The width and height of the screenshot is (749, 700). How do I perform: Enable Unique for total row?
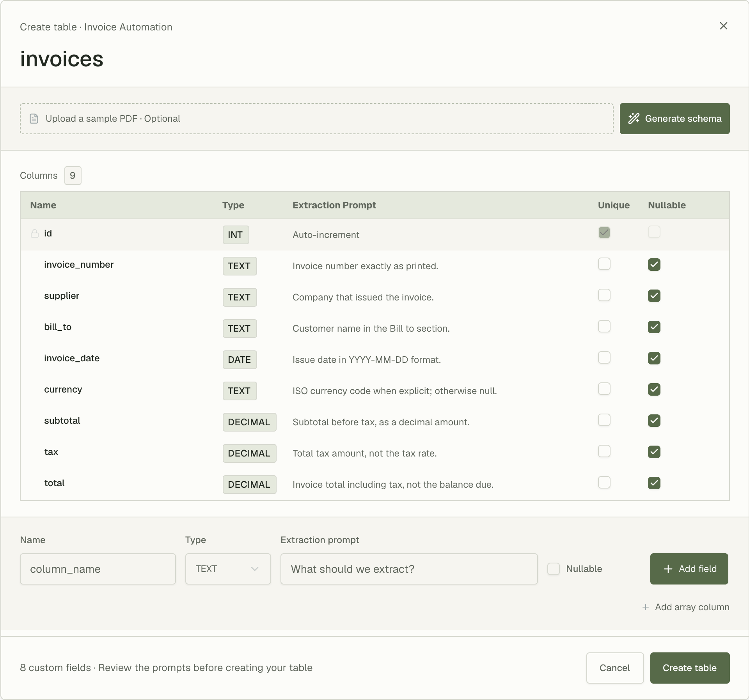pos(604,483)
